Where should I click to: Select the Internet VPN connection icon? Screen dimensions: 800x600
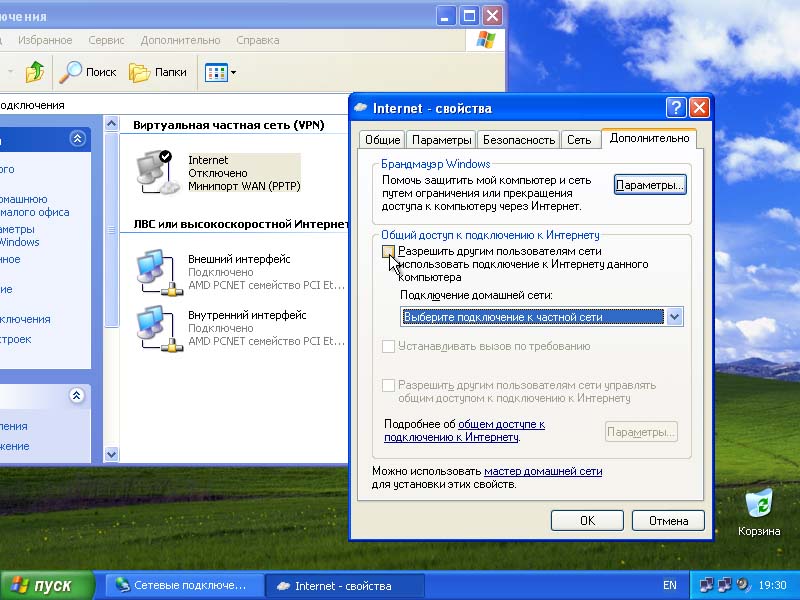tap(158, 172)
